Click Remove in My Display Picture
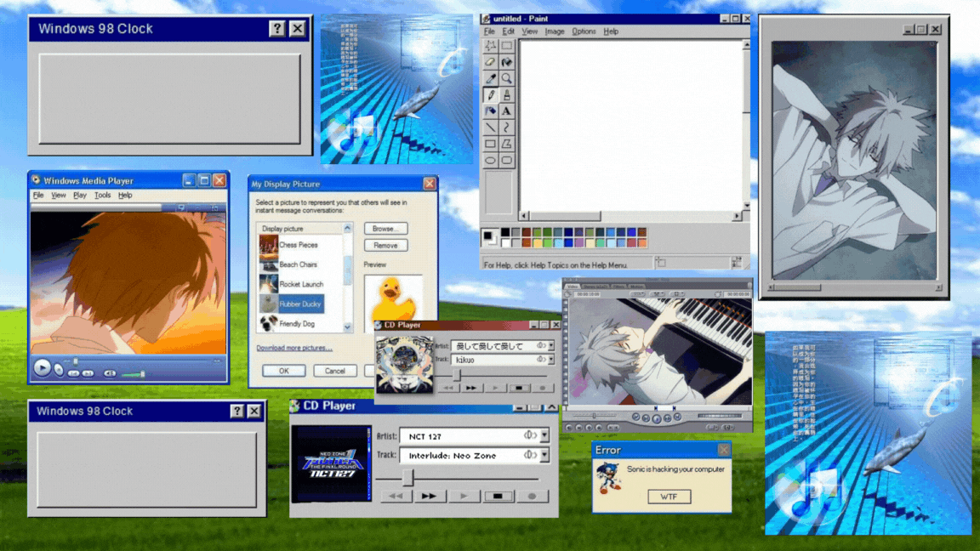 (385, 246)
